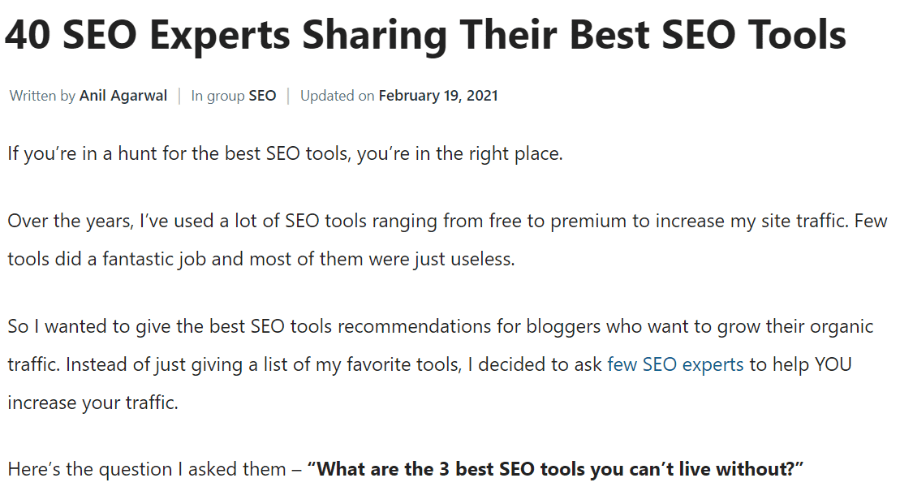Click the "Here's the question I asked them" text
Viewport: 900px width, 504px height.
pos(147,469)
